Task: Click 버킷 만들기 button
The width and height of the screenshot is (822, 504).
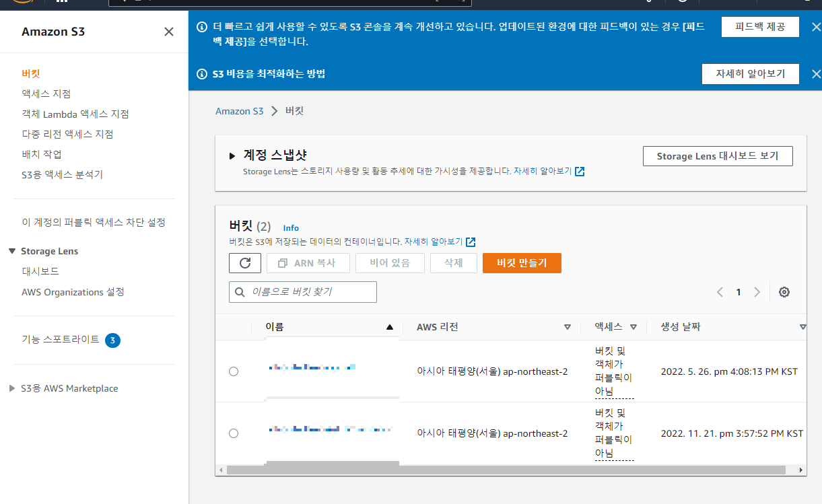Action: point(522,263)
